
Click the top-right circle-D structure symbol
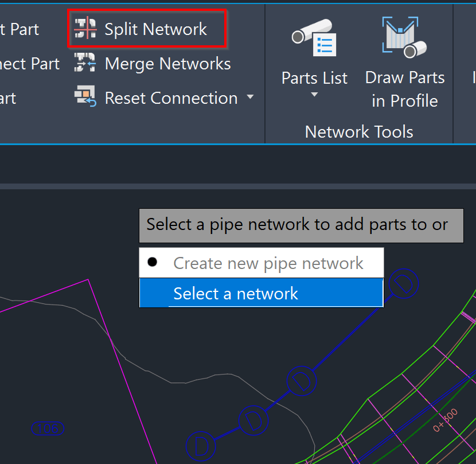(x=403, y=283)
